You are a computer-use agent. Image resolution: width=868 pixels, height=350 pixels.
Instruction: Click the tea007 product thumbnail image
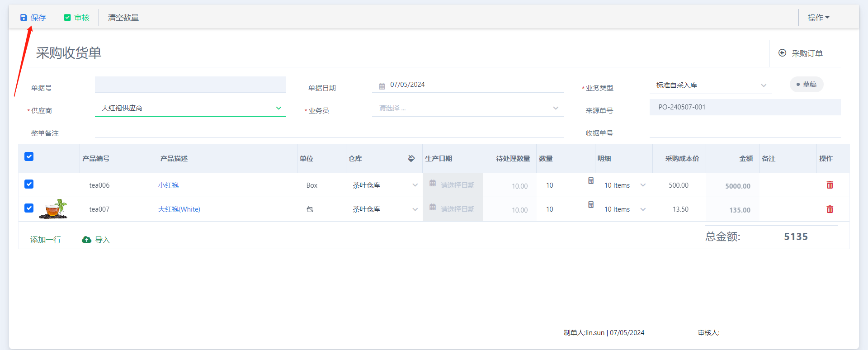[53, 209]
